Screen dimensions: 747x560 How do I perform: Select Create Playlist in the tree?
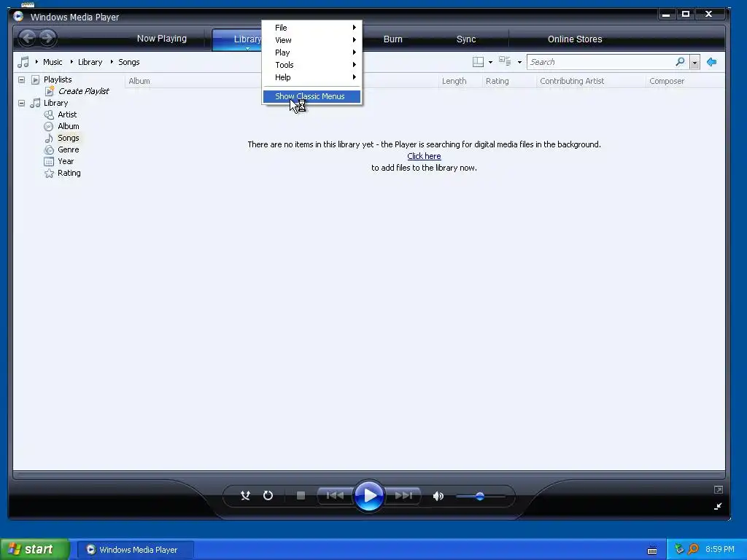coord(83,91)
